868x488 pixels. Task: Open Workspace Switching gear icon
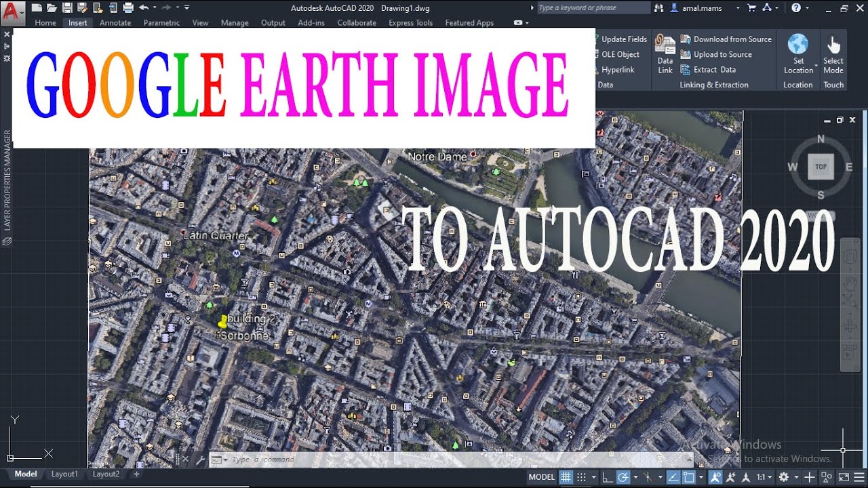tap(783, 477)
